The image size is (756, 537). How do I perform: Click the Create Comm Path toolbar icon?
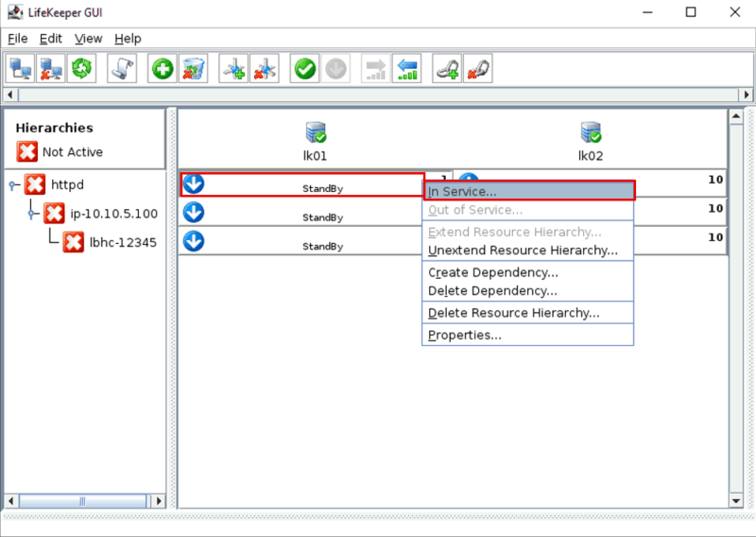coord(233,68)
